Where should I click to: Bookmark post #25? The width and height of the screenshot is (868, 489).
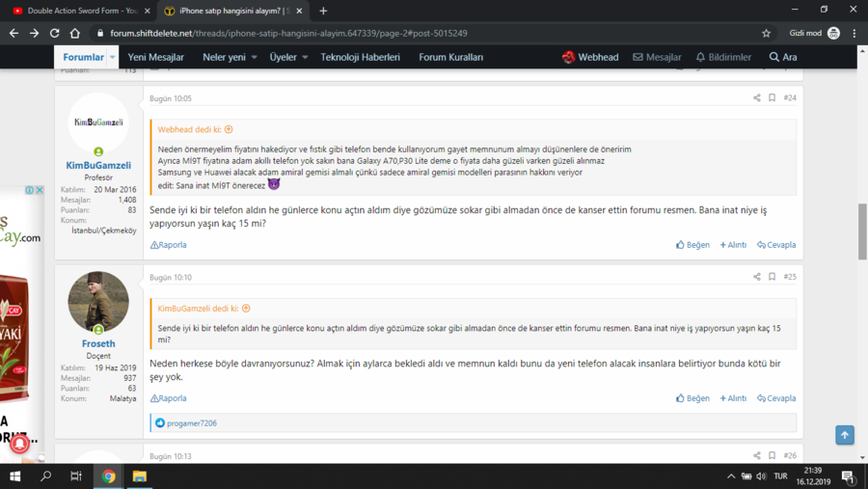[772, 277]
